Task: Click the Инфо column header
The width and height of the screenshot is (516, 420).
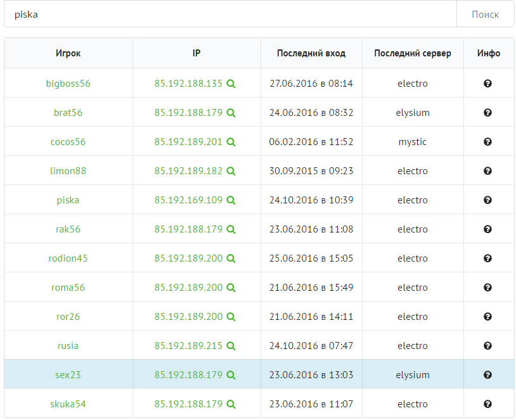Action: click(x=489, y=53)
